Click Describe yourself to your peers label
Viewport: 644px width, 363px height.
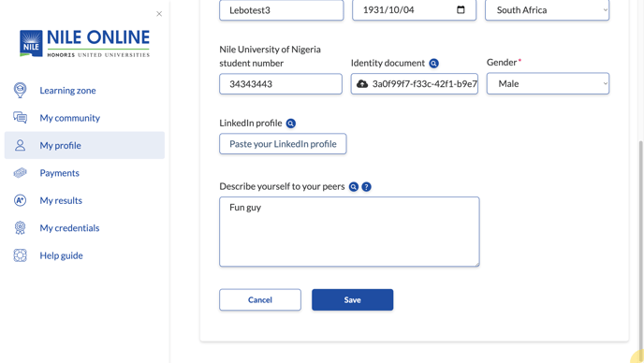point(282,186)
